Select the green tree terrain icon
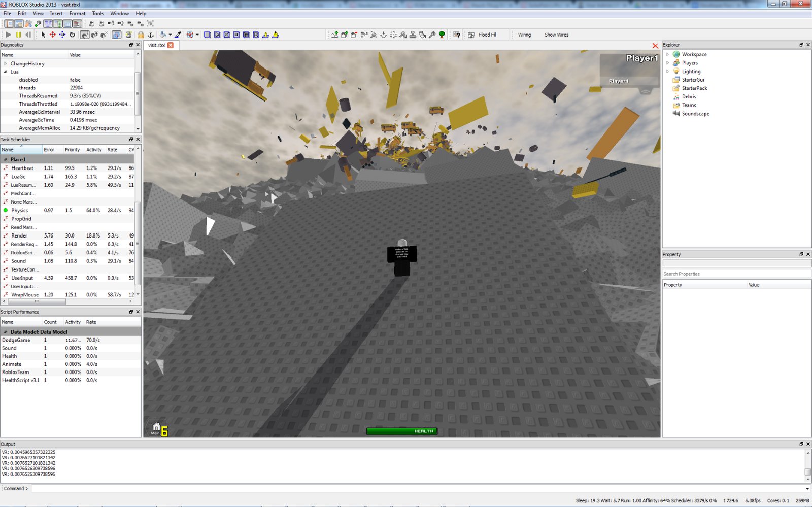 pos(442,35)
